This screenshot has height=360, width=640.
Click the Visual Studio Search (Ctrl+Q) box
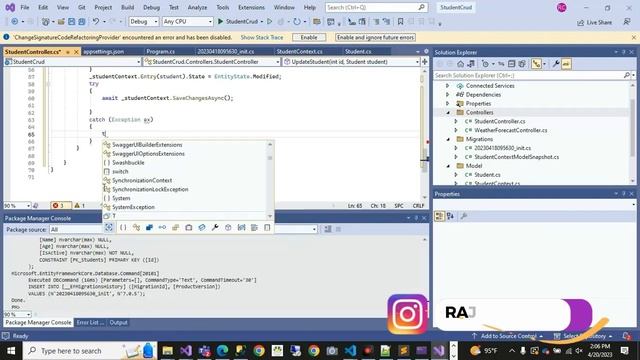pos(376,7)
